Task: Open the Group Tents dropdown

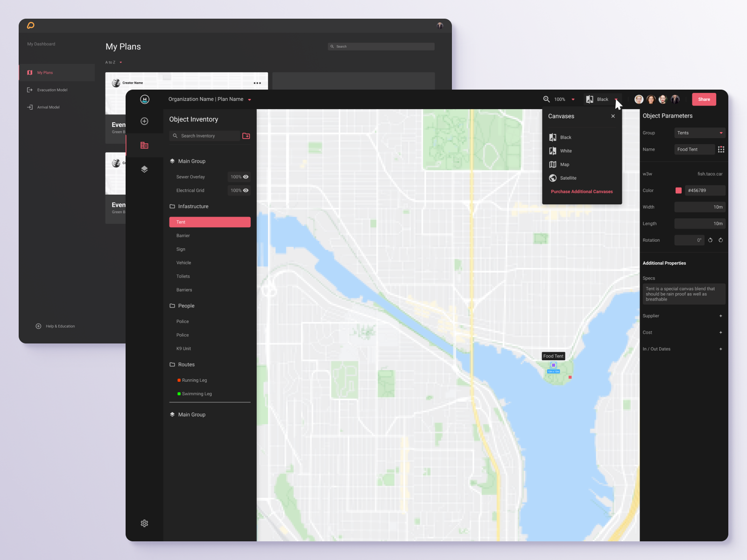Action: coord(700,133)
